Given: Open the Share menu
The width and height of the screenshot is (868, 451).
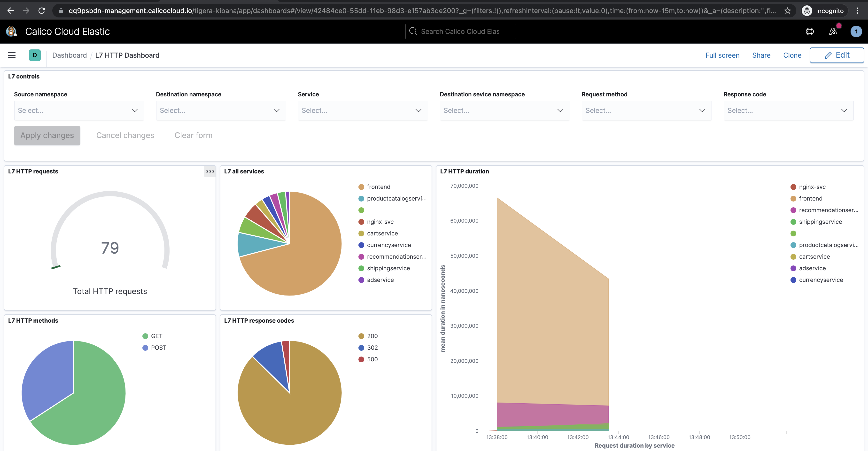Looking at the screenshot, I should [x=761, y=55].
